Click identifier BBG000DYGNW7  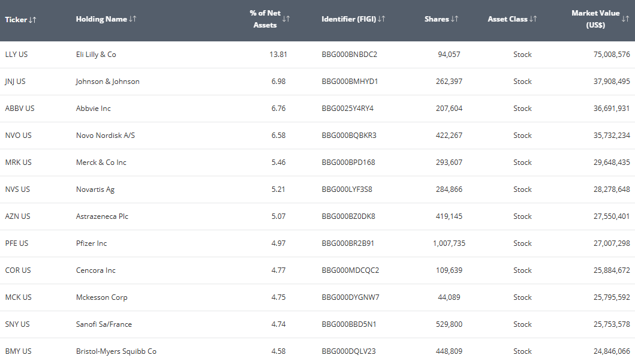click(351, 297)
